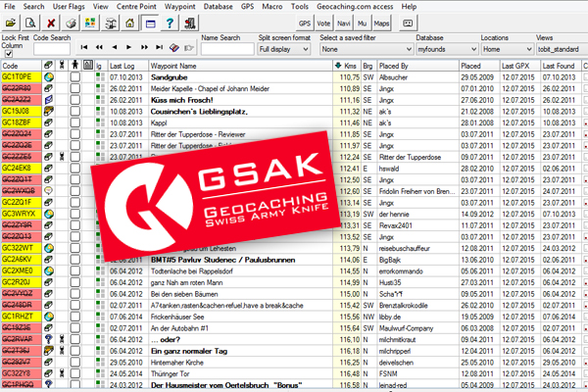Check user flag for Thüringer Tor row
The image size is (588, 392).
pos(75,373)
